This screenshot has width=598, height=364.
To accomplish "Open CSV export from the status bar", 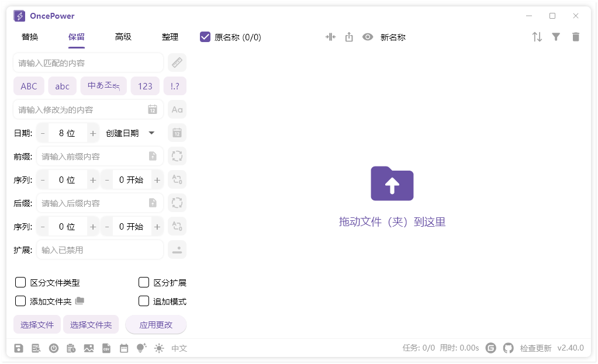I will click(x=106, y=348).
